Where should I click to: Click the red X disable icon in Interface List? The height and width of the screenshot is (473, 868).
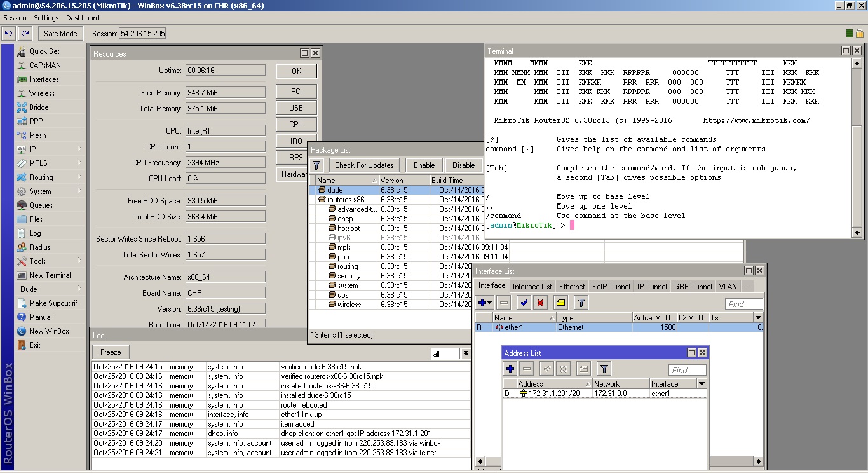[540, 303]
